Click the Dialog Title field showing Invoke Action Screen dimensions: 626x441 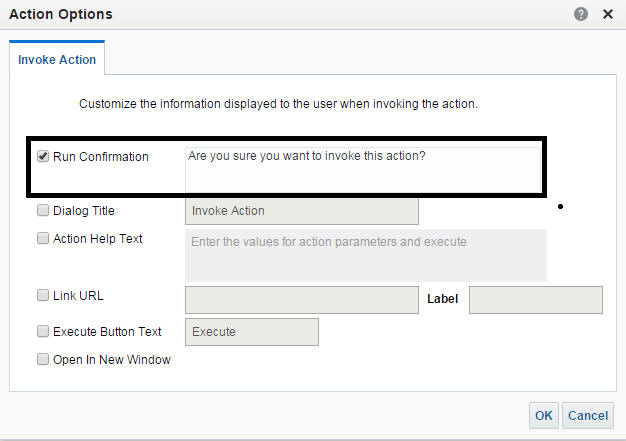[302, 211]
